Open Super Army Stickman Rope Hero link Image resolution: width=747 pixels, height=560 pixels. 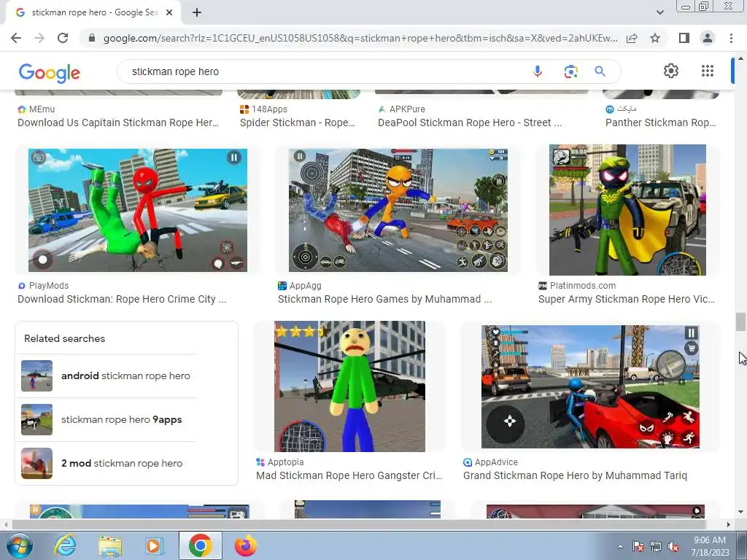[627, 299]
